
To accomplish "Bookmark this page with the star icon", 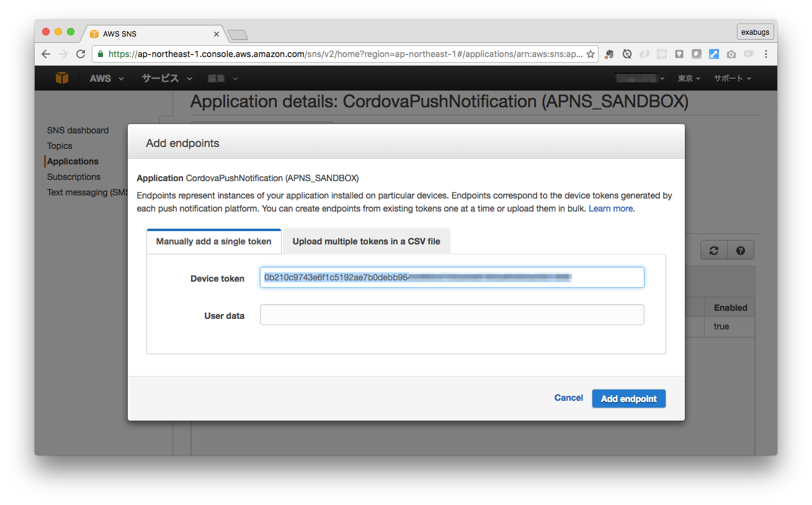I will (x=591, y=54).
